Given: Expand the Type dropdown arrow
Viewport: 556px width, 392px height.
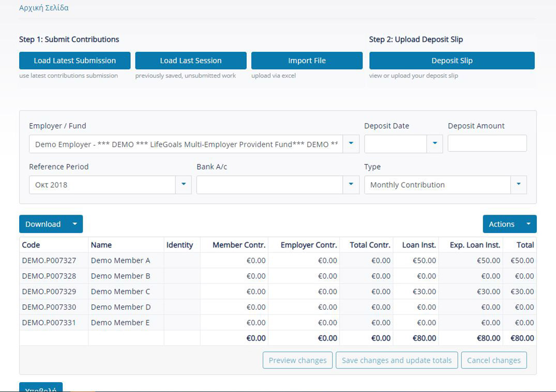Looking at the screenshot, I should coord(519,185).
